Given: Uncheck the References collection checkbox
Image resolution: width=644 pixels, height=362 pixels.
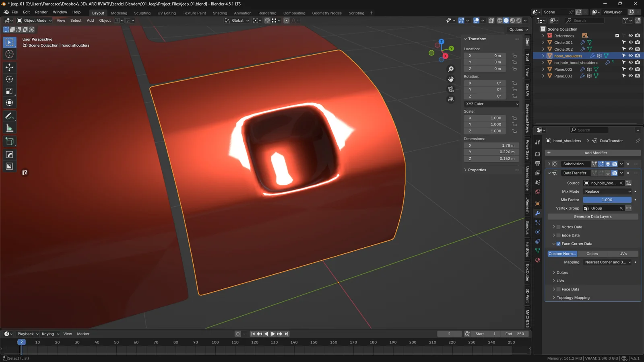Looking at the screenshot, I should point(617,36).
